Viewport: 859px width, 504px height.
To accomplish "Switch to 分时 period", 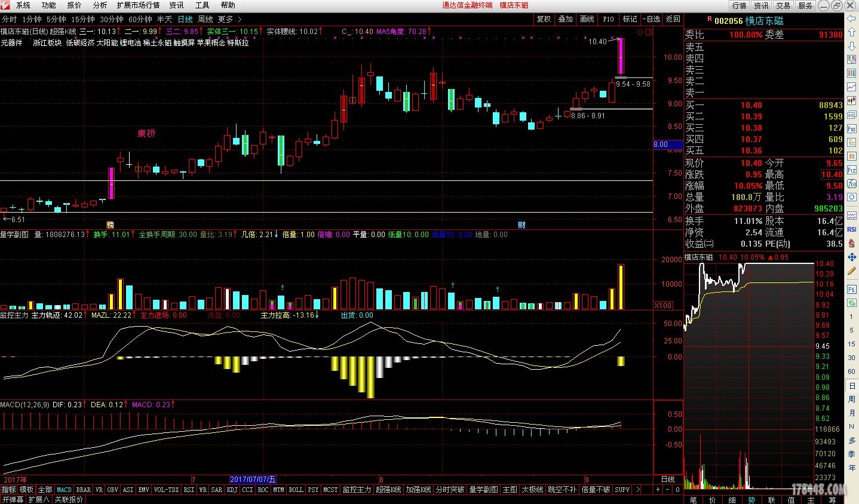I will 10,20.
